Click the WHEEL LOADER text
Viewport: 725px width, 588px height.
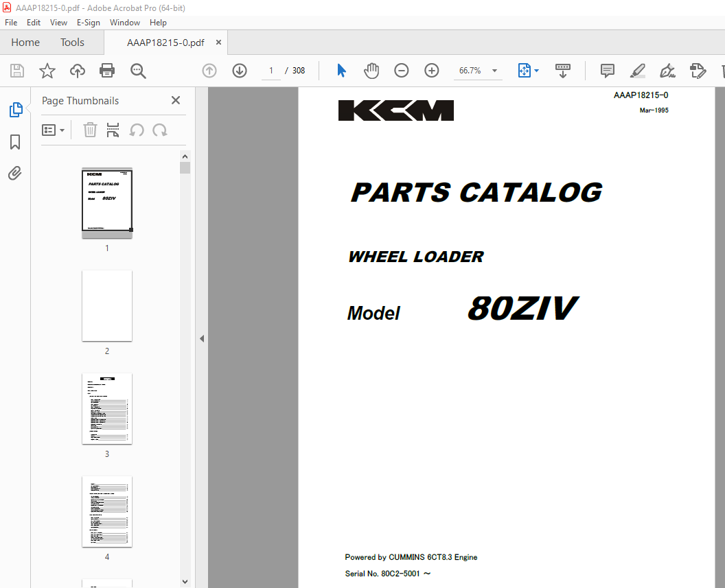(x=415, y=257)
